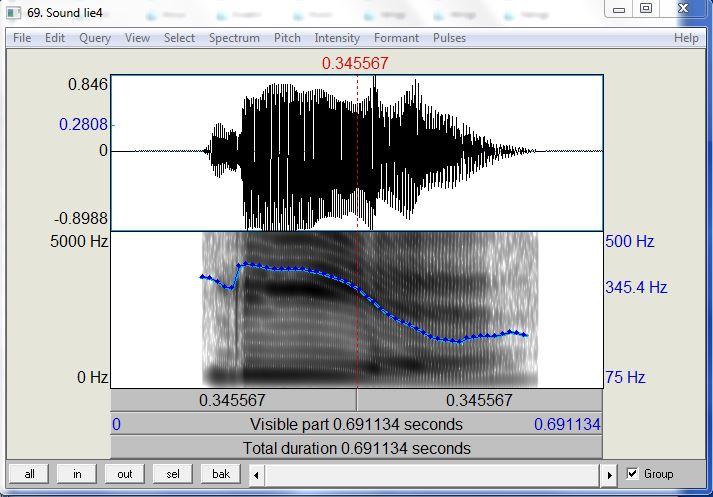Click the blue start time 0
Viewport: 713px width, 497px height.
click(x=116, y=424)
